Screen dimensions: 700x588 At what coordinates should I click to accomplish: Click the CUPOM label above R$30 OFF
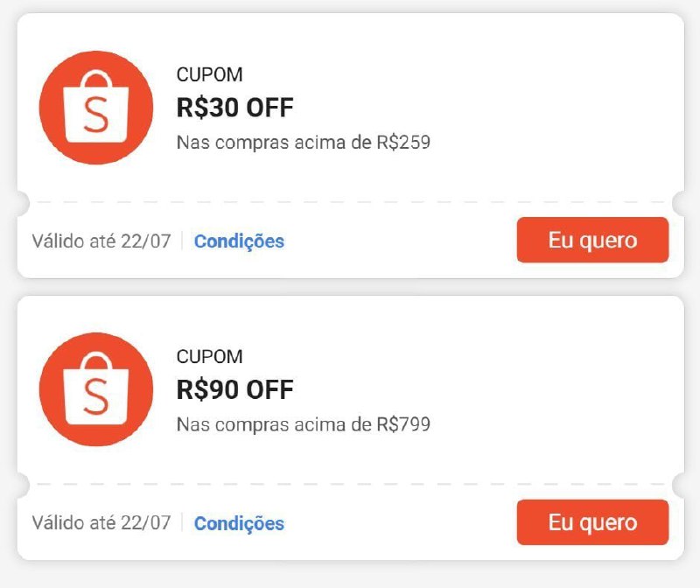coord(209,75)
